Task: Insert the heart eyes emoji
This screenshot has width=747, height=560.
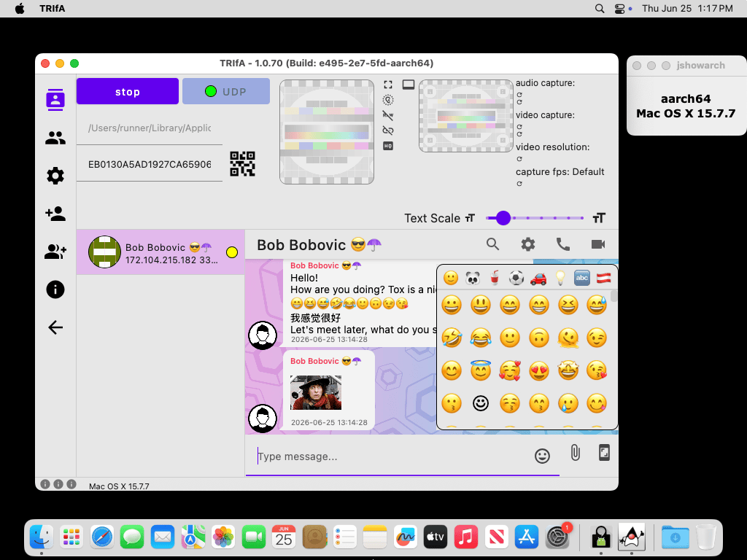Action: 539,370
